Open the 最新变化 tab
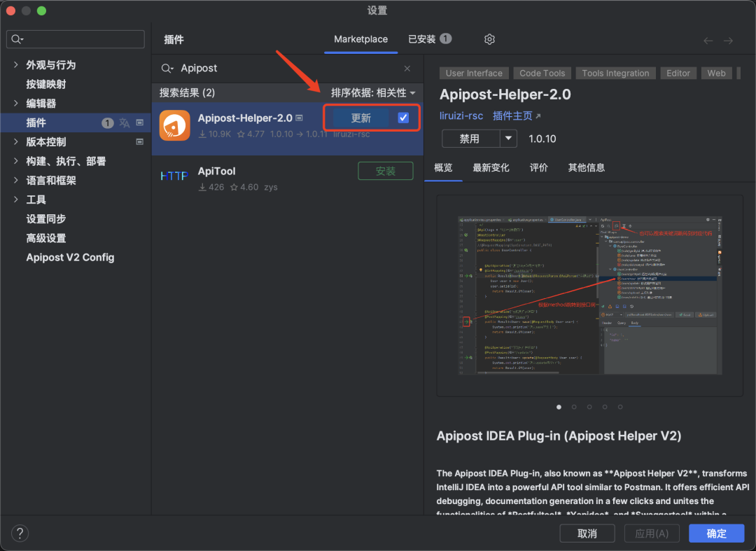The image size is (756, 551). [x=491, y=168]
